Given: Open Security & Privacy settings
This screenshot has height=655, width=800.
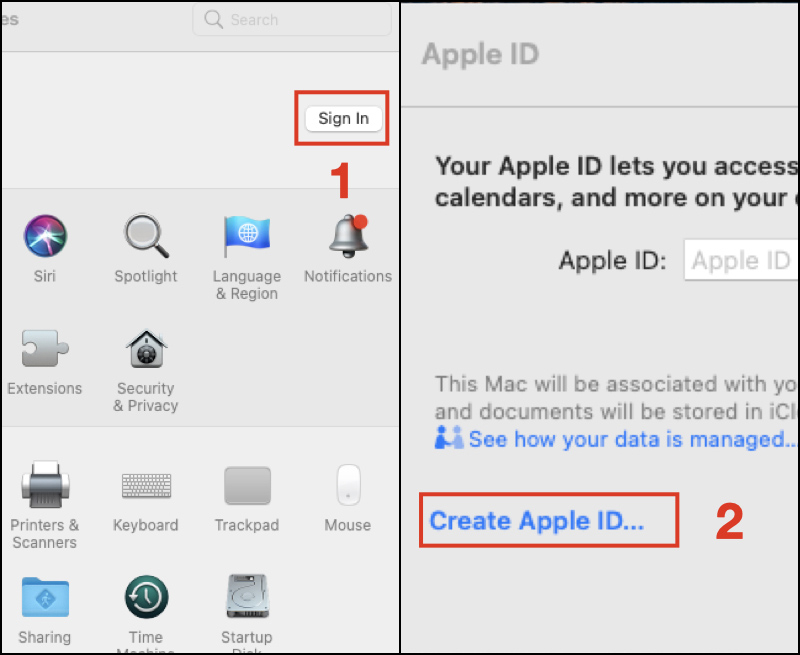Looking at the screenshot, I should tap(146, 346).
